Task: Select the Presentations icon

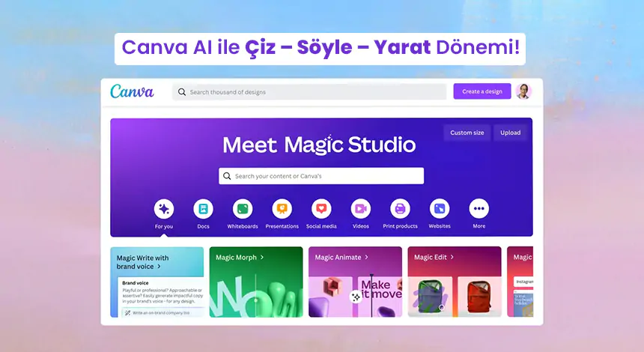Action: click(282, 209)
